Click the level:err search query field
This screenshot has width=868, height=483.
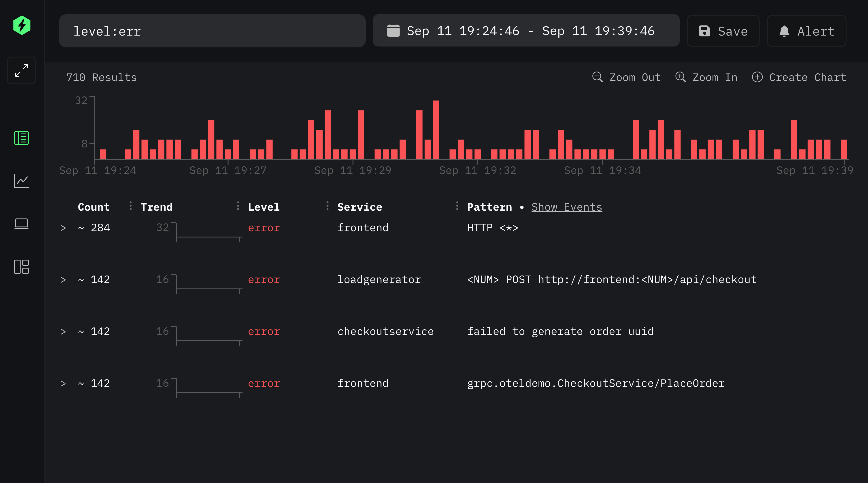click(212, 31)
